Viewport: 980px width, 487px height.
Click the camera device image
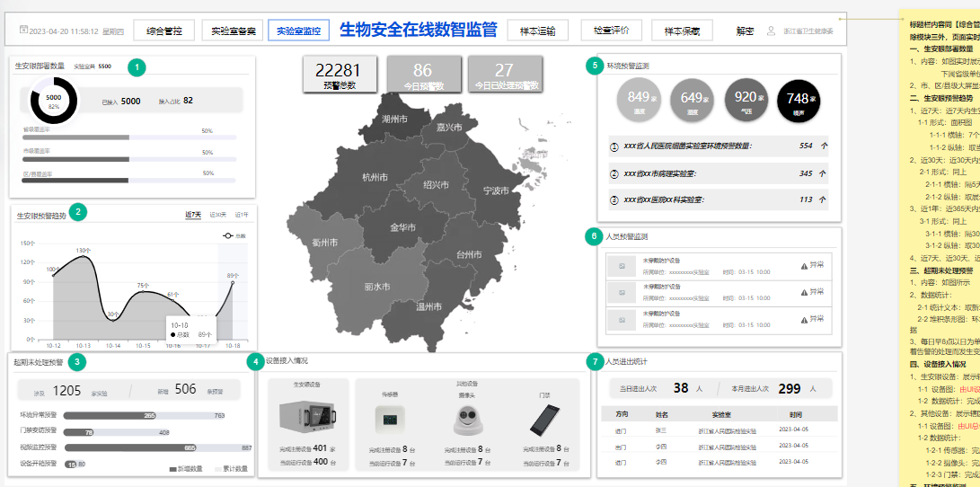(467, 419)
